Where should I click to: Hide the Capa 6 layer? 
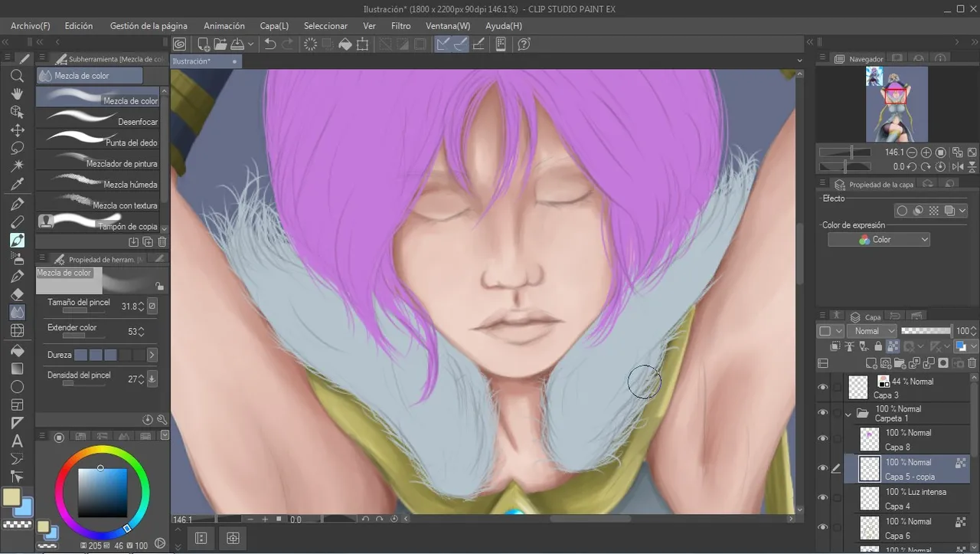pos(823,527)
